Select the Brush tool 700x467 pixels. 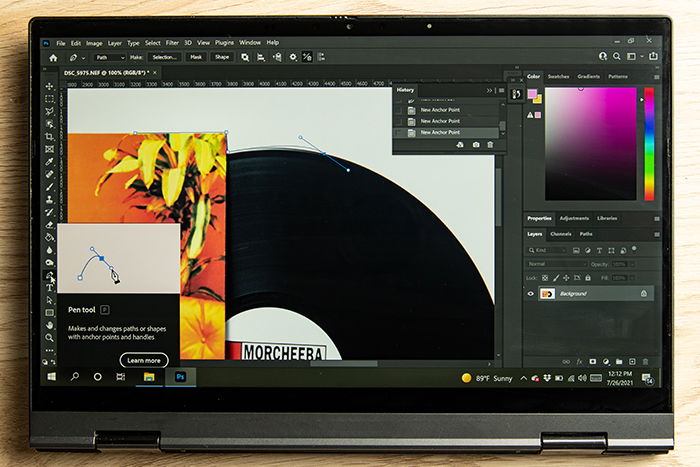coord(50,187)
